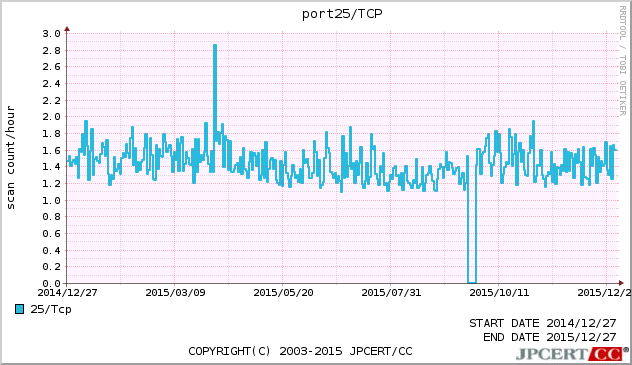This screenshot has width=632, height=365.
Task: Click the y-axis value '1.6'
Action: 51,150
